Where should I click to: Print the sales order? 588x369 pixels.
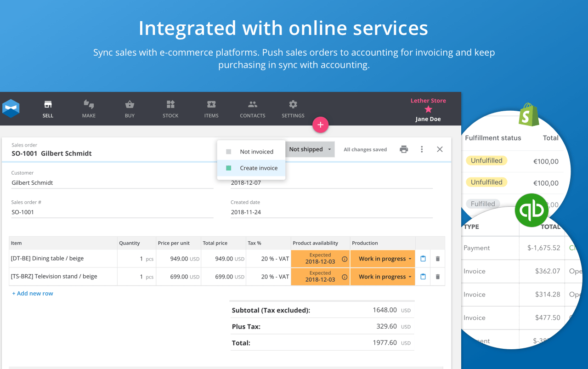click(404, 149)
